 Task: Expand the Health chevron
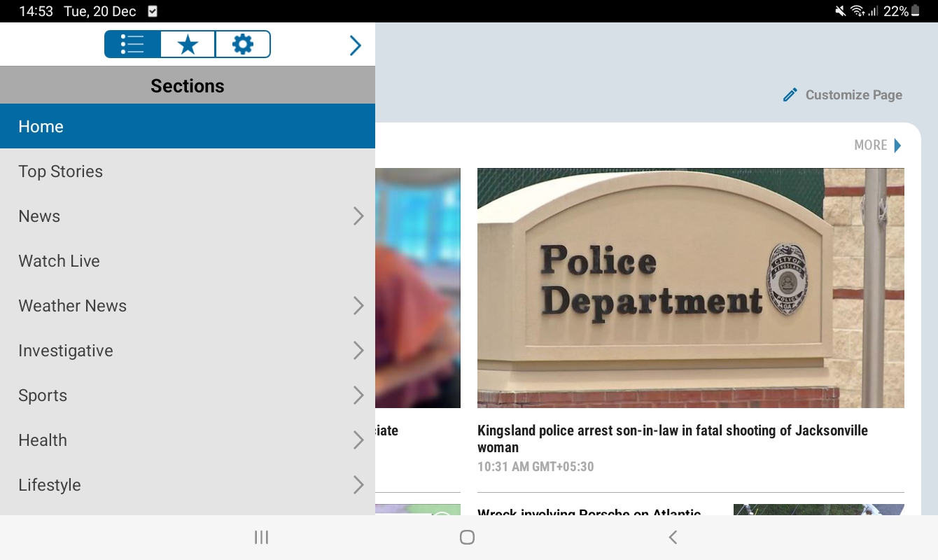[358, 440]
